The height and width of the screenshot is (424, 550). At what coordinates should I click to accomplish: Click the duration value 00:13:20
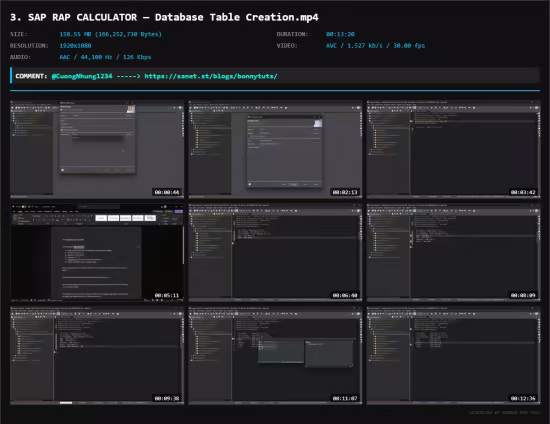pos(340,34)
